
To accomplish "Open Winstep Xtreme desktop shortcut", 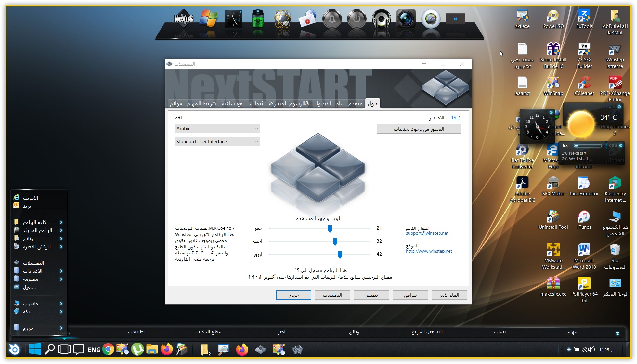I will point(615,57).
